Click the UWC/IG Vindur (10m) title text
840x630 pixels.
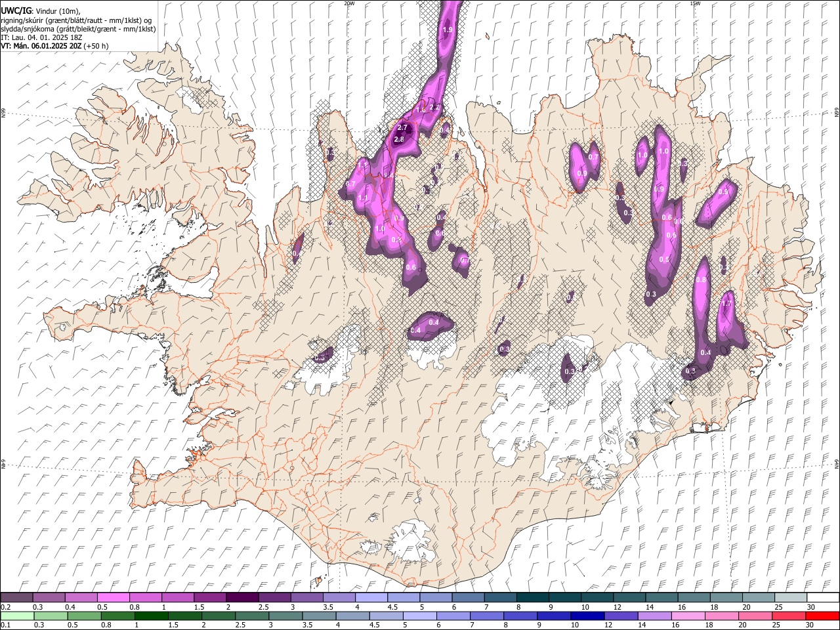[40, 11]
